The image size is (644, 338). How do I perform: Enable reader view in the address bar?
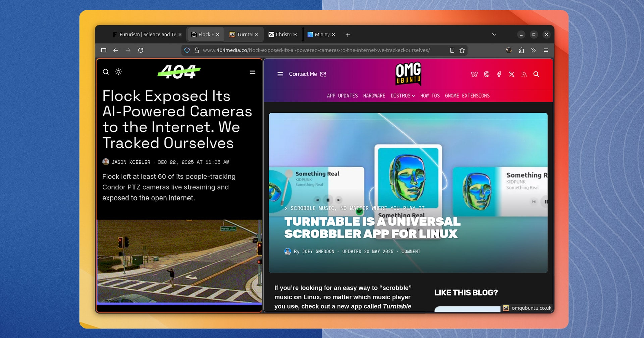pos(451,50)
